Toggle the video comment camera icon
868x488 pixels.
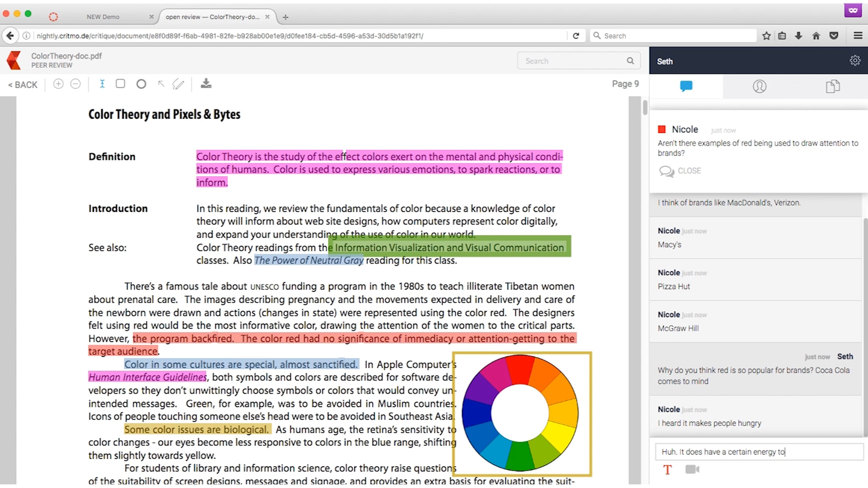click(x=692, y=469)
